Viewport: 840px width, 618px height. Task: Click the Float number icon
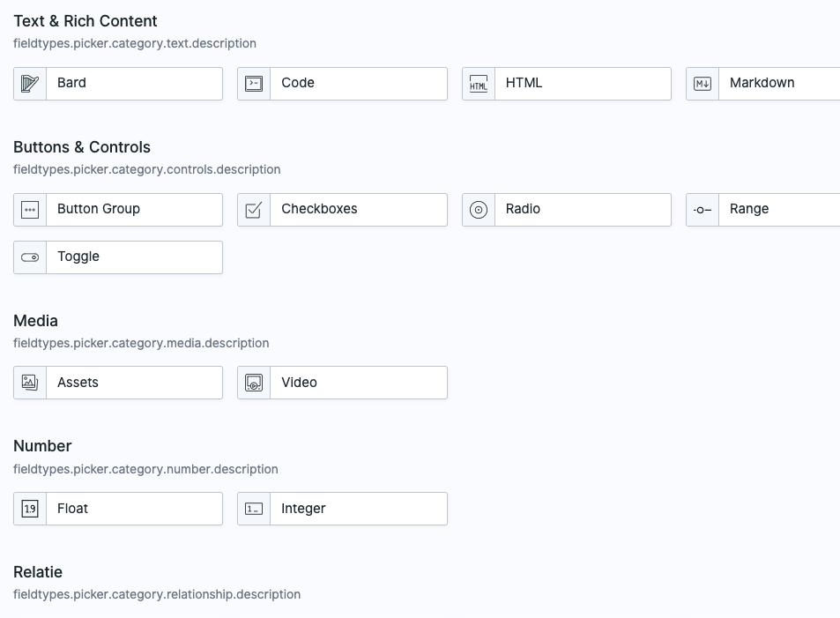click(x=30, y=509)
